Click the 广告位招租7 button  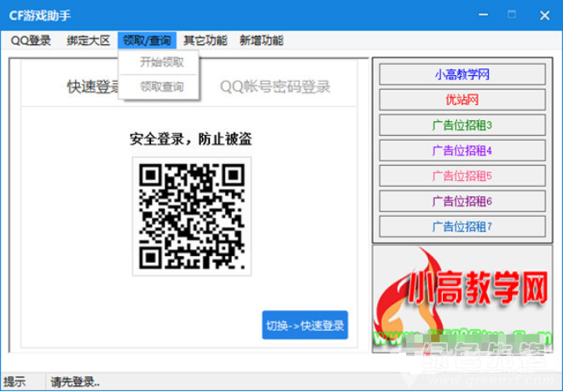[462, 227]
